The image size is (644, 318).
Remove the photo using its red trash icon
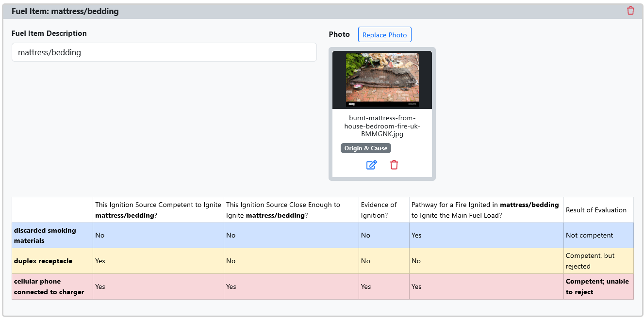(394, 165)
